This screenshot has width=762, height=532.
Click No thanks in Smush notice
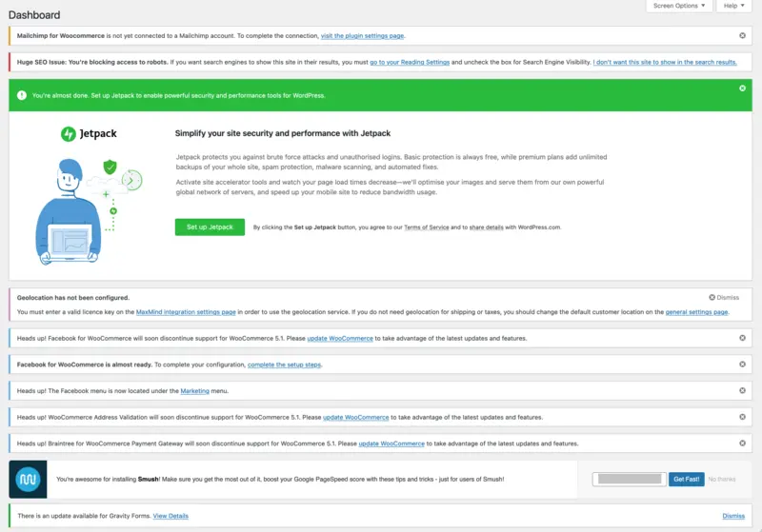tap(722, 479)
